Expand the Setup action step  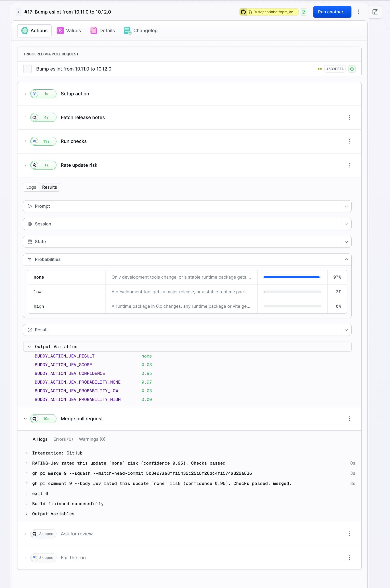point(25,94)
